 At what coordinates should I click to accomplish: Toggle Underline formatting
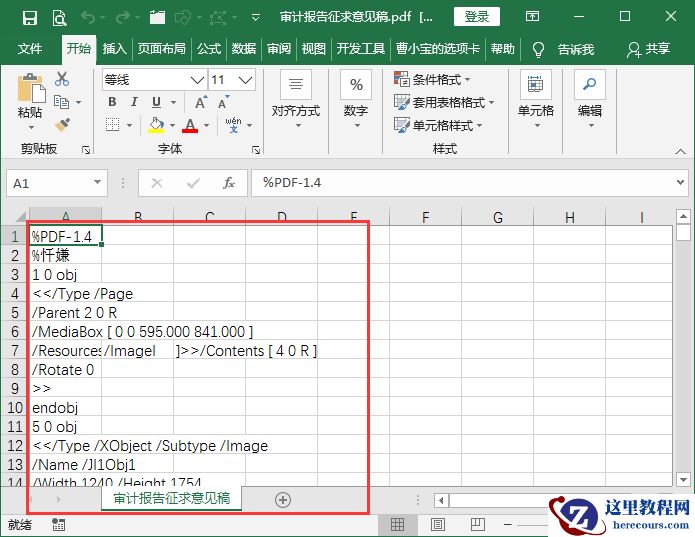click(x=157, y=102)
